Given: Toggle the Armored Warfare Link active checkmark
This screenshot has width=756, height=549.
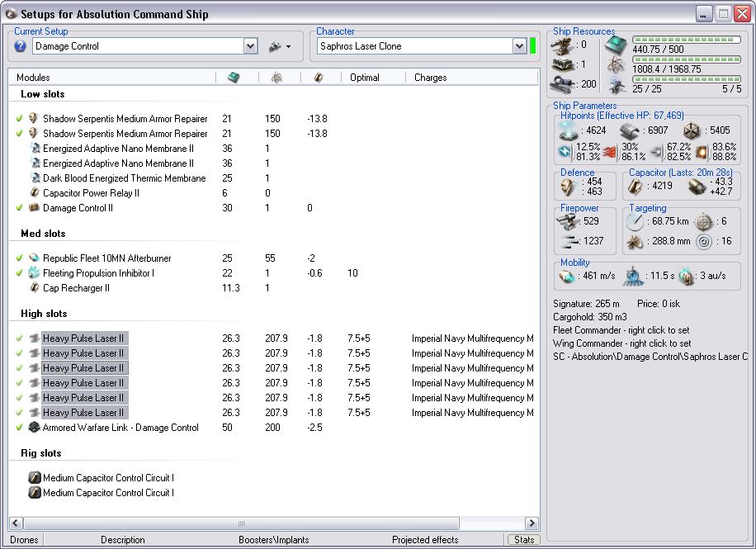Looking at the screenshot, I should (19, 428).
